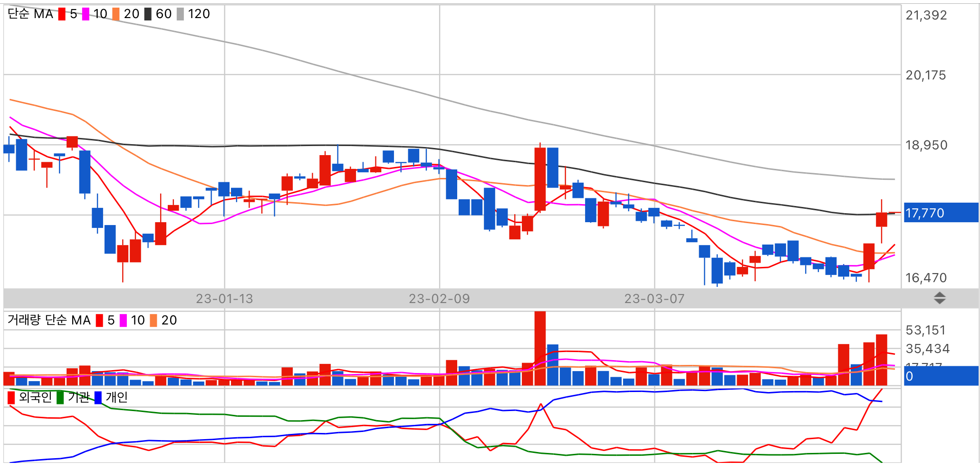Click the red MA 5 legend swatch
Image resolution: width=980 pixels, height=471 pixels.
coord(62,14)
